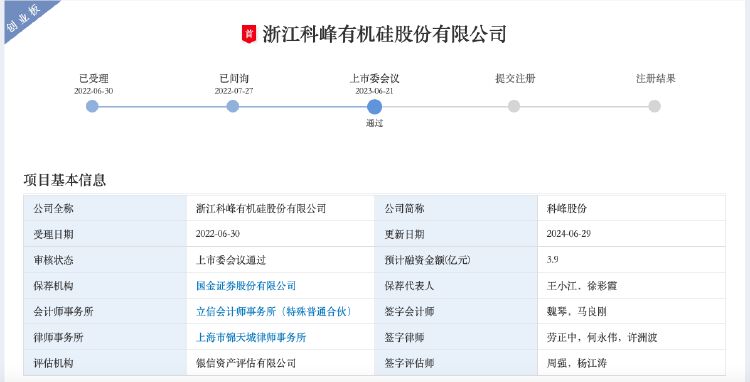Click the 上市委会议 stage label
The image size is (750, 382).
pyautogui.click(x=375, y=78)
